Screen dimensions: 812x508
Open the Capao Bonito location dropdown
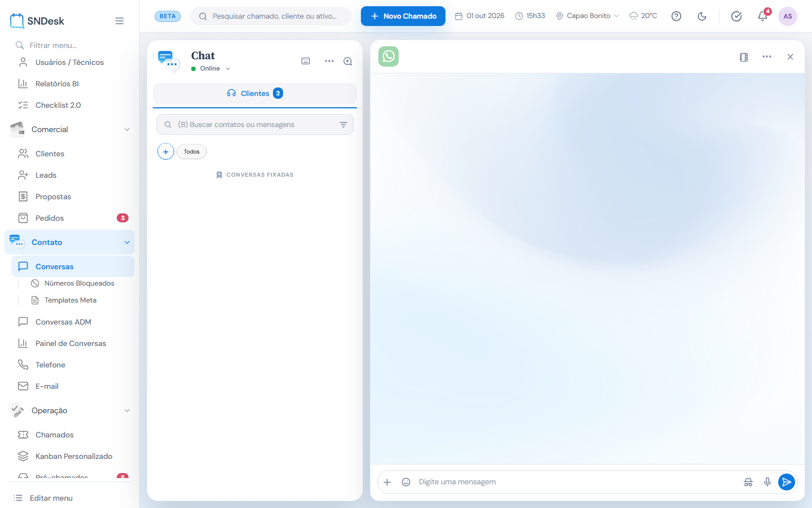point(588,16)
